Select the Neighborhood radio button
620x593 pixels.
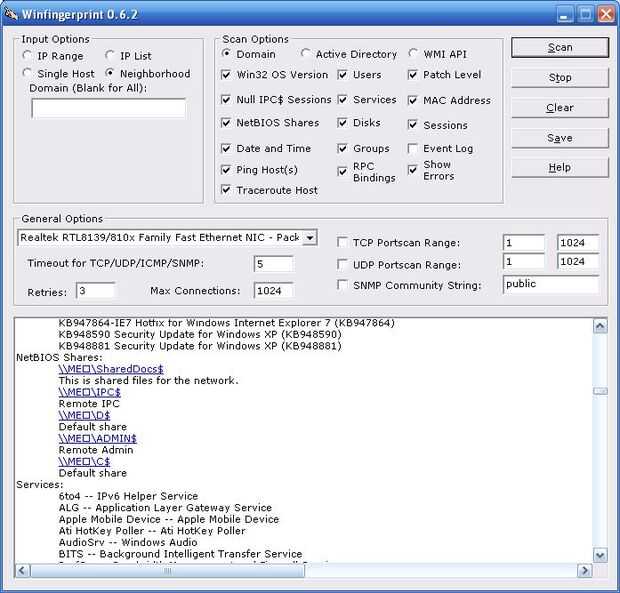[x=110, y=73]
